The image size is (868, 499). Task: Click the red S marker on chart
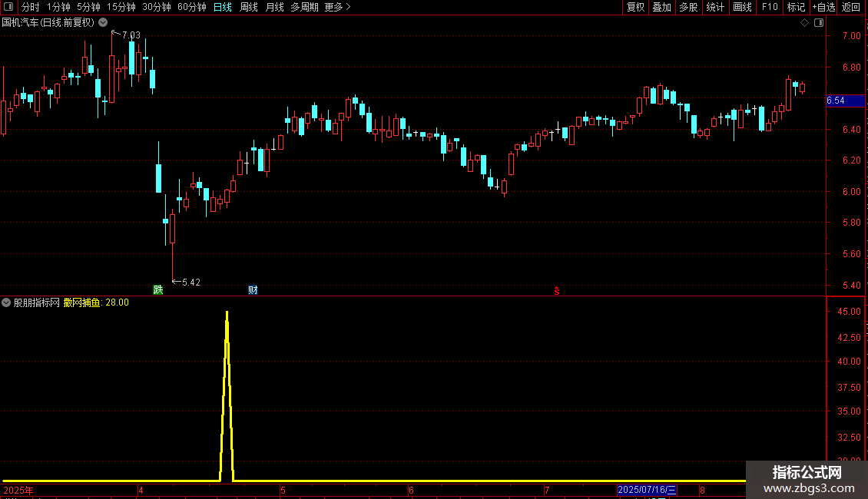coord(557,291)
